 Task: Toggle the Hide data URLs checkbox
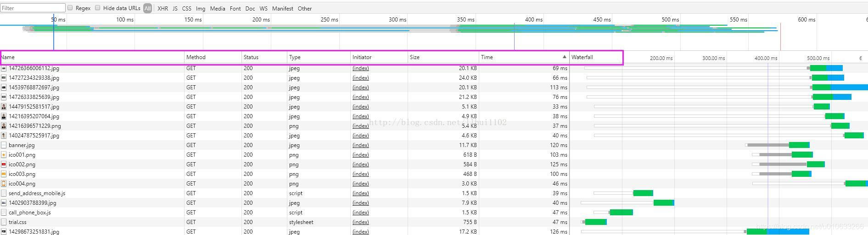point(98,8)
